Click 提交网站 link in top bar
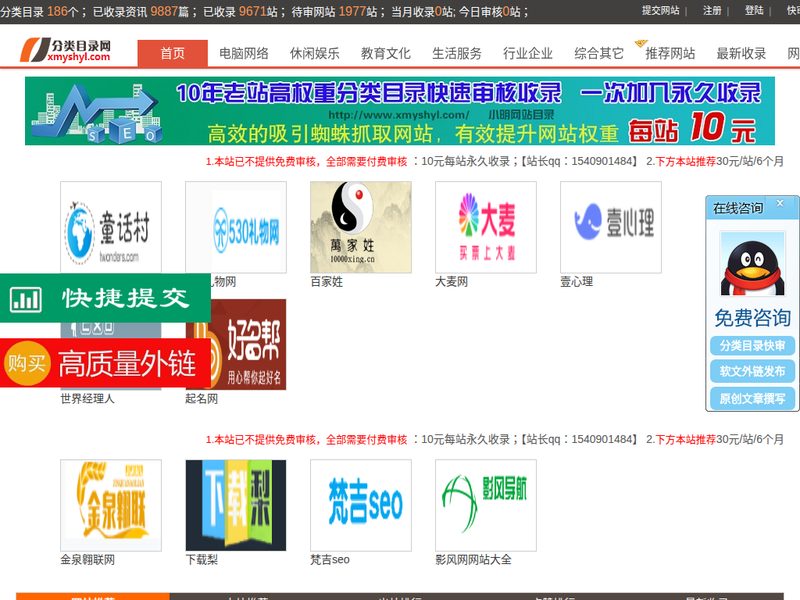 coord(661,10)
